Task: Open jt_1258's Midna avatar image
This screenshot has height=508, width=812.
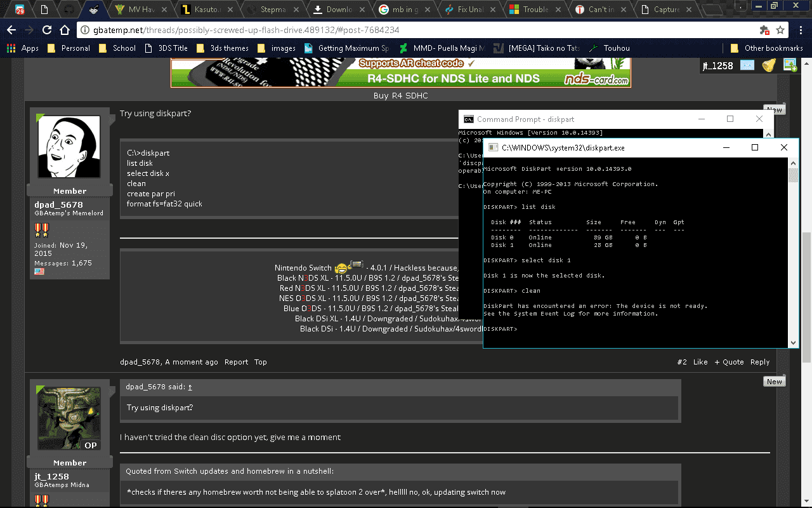Action: click(70, 419)
